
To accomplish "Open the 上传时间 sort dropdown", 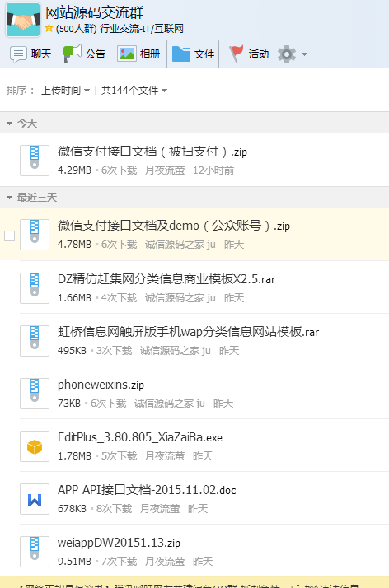I will point(65,91).
